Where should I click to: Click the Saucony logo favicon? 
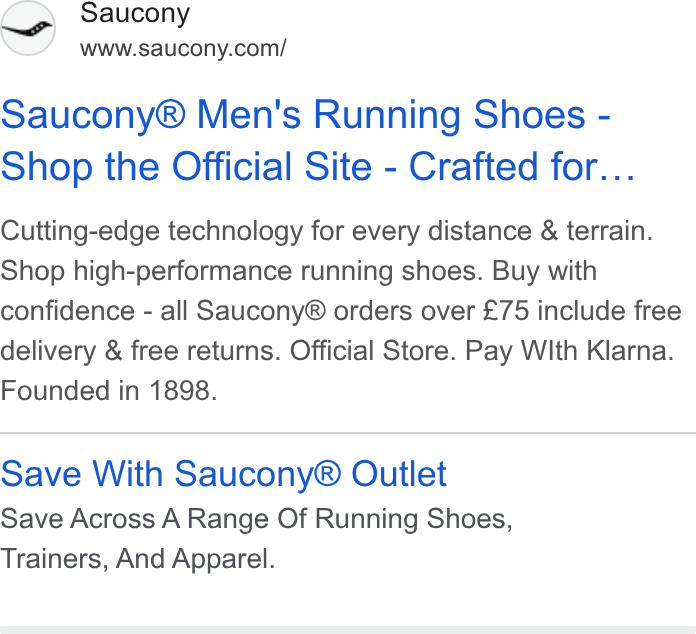[x=28, y=28]
